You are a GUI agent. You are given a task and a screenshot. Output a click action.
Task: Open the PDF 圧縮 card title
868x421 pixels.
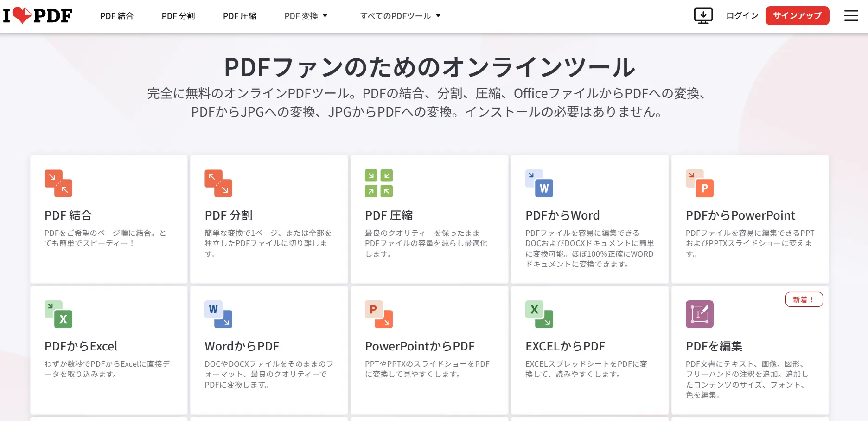[x=389, y=215]
